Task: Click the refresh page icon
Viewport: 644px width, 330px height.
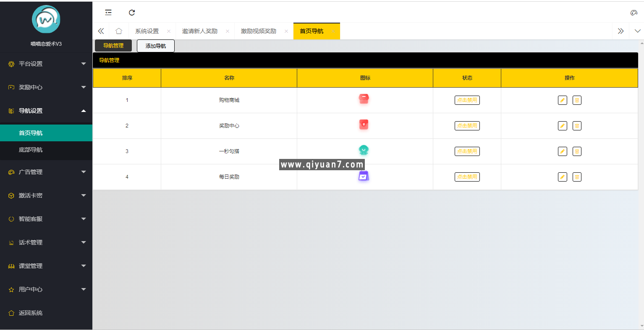Action: pos(131,13)
